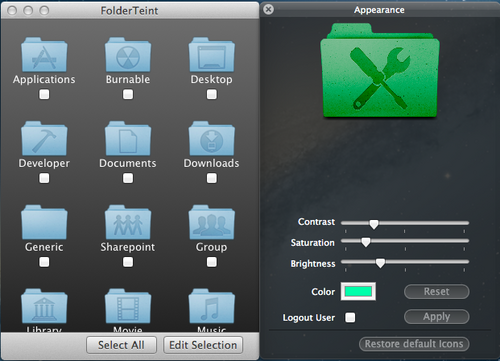
Task: Check the Developer checkbox
Action: [44, 178]
